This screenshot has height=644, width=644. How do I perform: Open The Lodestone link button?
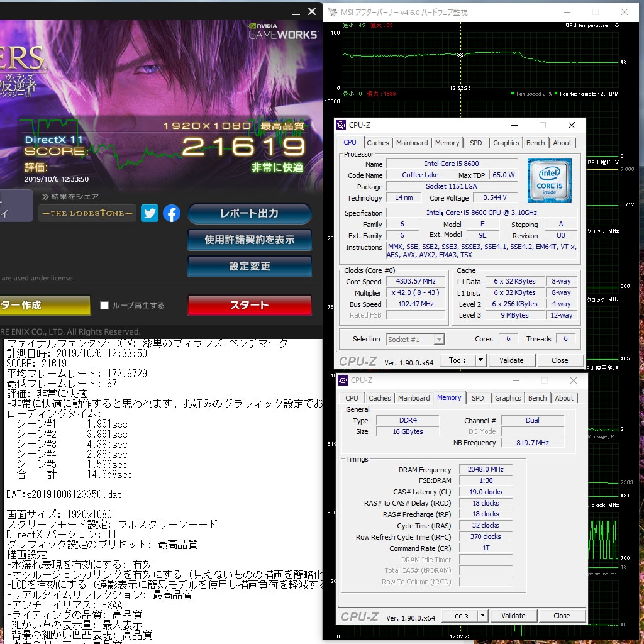pos(87,213)
